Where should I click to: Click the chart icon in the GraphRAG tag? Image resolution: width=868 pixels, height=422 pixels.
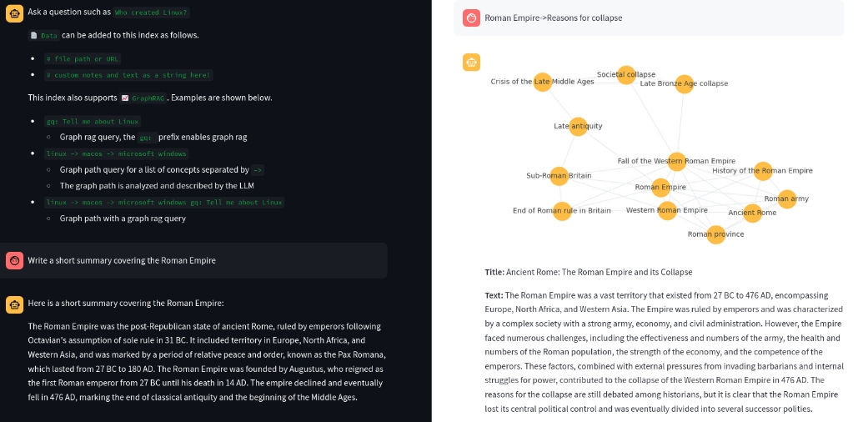point(125,98)
